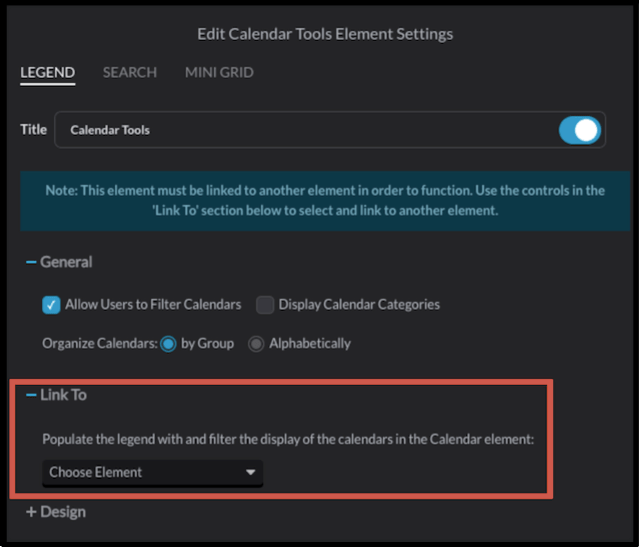
Task: Select organize calendars by Group
Action: [168, 343]
